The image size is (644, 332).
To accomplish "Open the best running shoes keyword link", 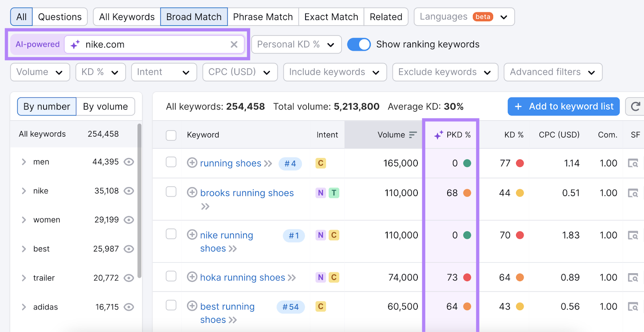I will click(x=227, y=307).
